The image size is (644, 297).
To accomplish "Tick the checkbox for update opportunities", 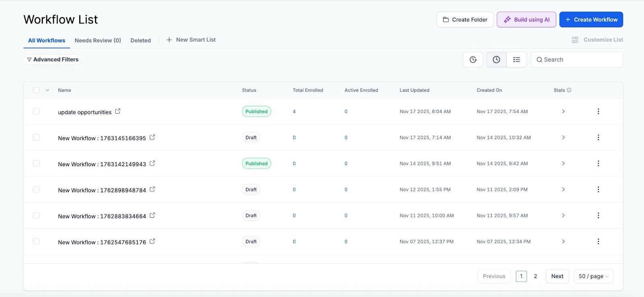I will tap(36, 111).
